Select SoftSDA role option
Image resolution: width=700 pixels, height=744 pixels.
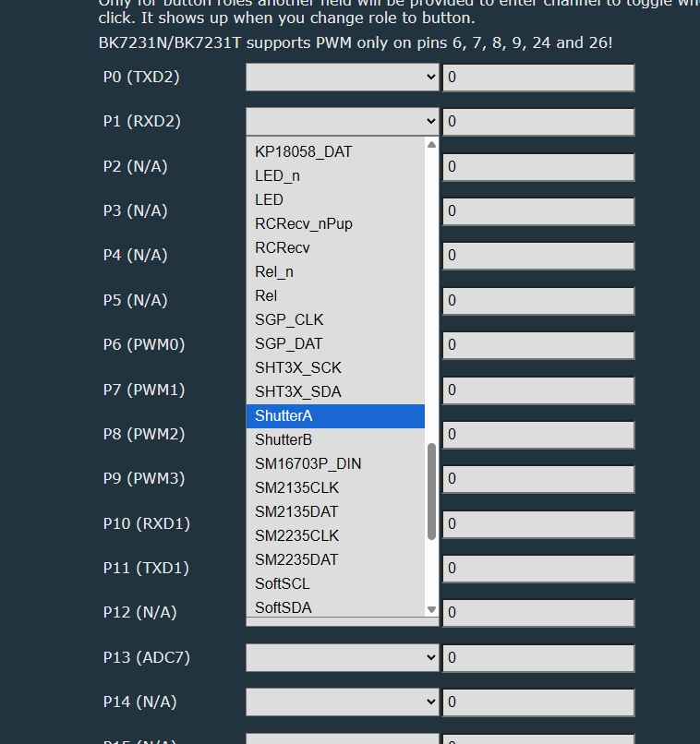[334, 607]
